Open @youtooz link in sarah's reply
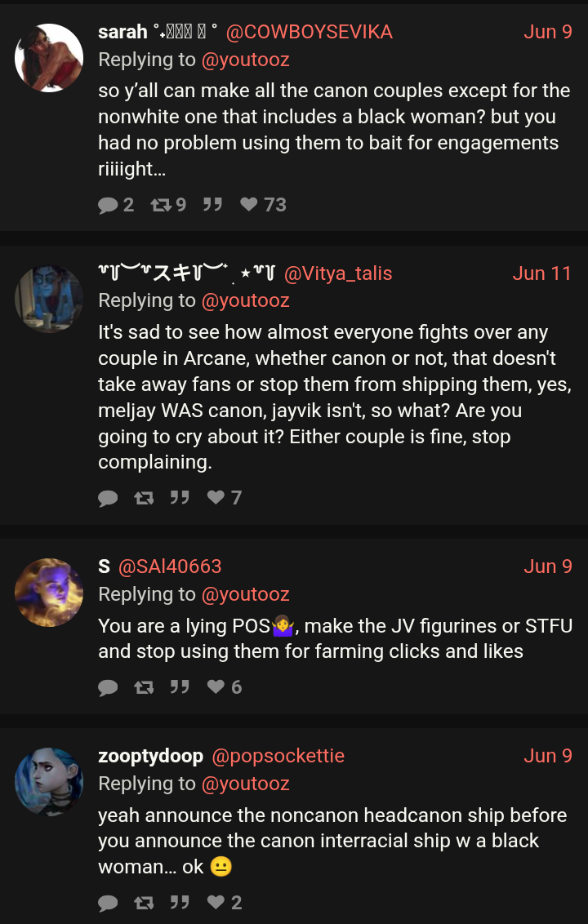This screenshot has height=924, width=588. click(x=245, y=60)
